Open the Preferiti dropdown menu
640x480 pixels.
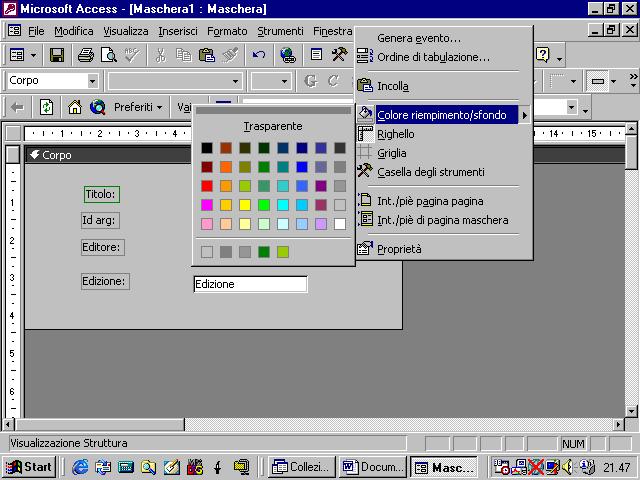(138, 107)
